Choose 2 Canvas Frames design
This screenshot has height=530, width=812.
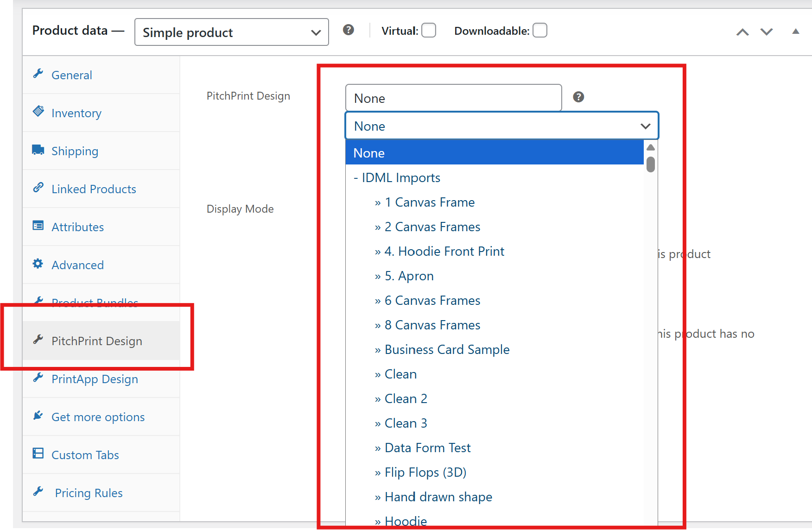(x=495, y=227)
